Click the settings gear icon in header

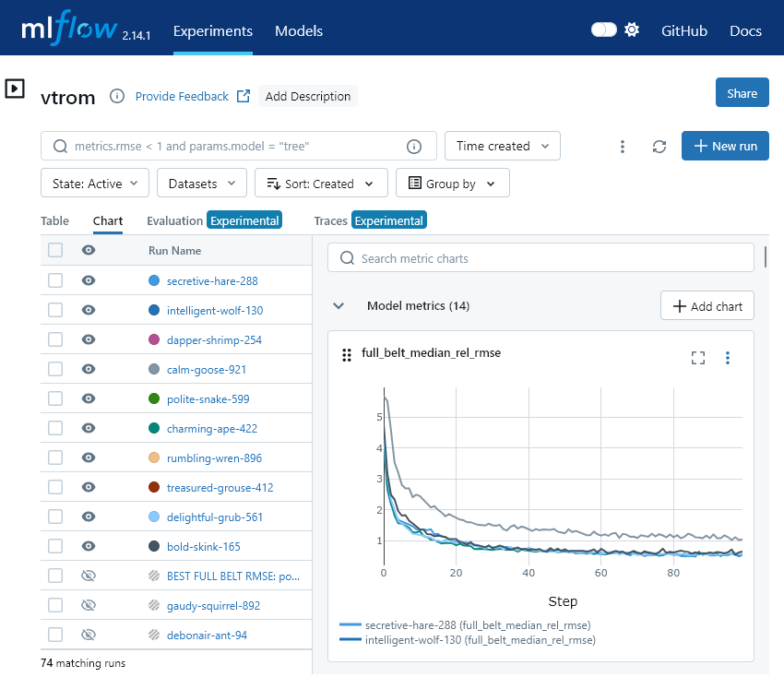pos(632,30)
